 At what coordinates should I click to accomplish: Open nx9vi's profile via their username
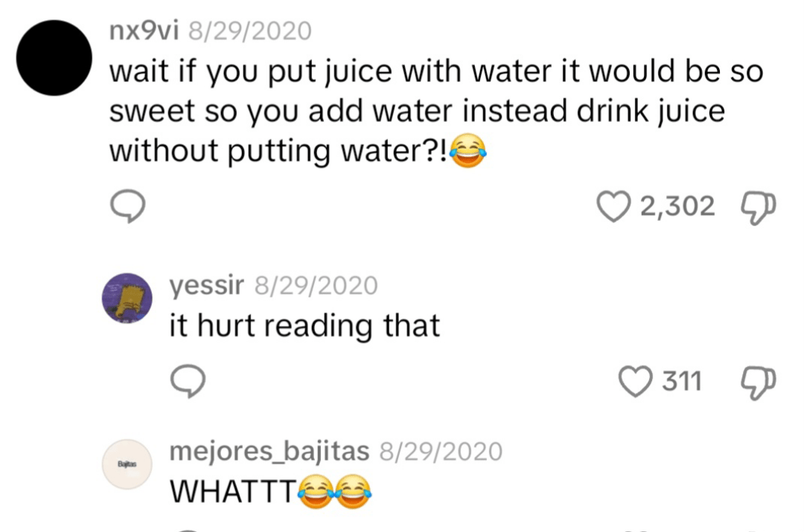point(144,31)
